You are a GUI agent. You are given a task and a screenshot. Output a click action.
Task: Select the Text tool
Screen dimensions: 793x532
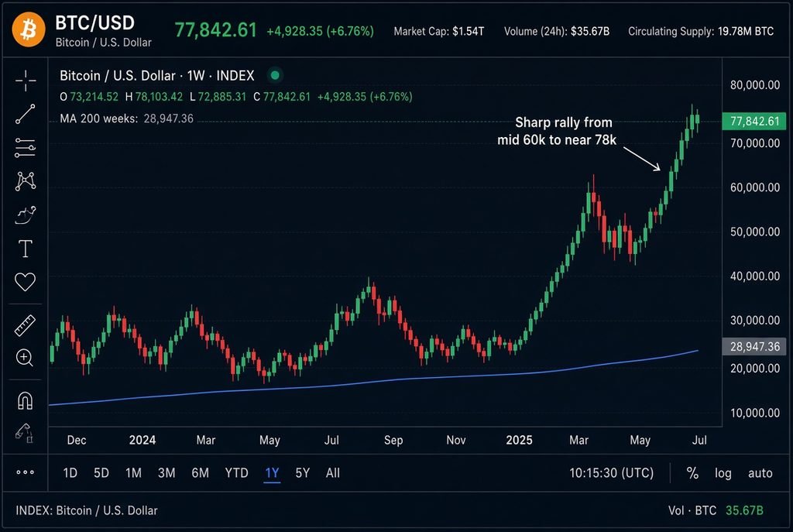click(26, 249)
